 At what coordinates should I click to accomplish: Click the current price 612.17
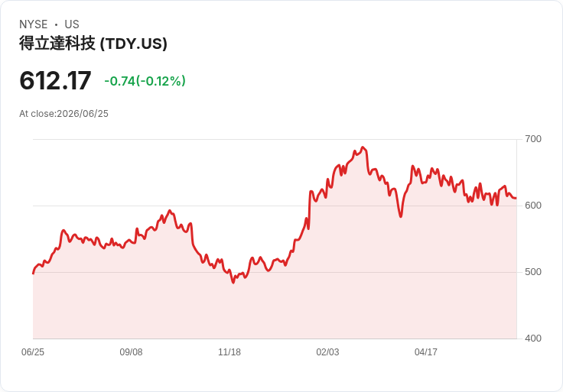coord(55,80)
